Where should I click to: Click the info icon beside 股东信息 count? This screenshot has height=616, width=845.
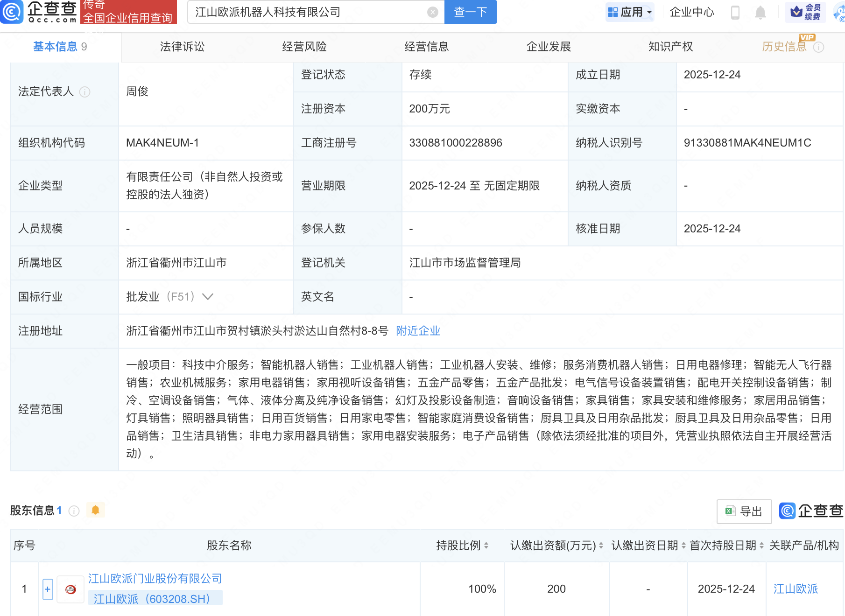[74, 511]
